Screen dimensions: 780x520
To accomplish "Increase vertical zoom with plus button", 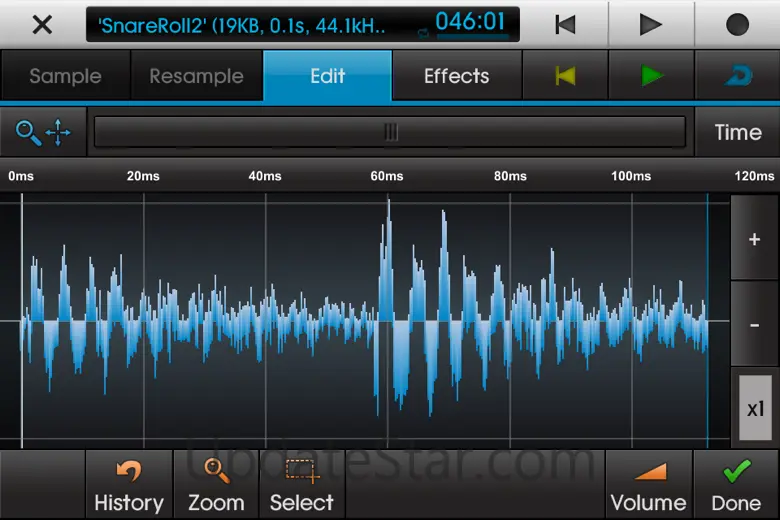I will (x=754, y=239).
